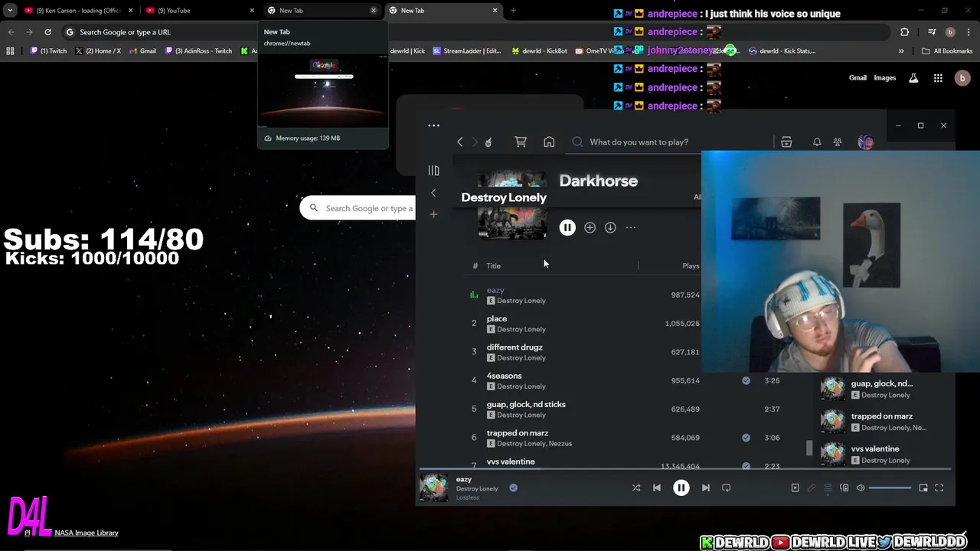980x551 pixels.
Task: Seek on the song progress bar
Action: click(x=685, y=468)
